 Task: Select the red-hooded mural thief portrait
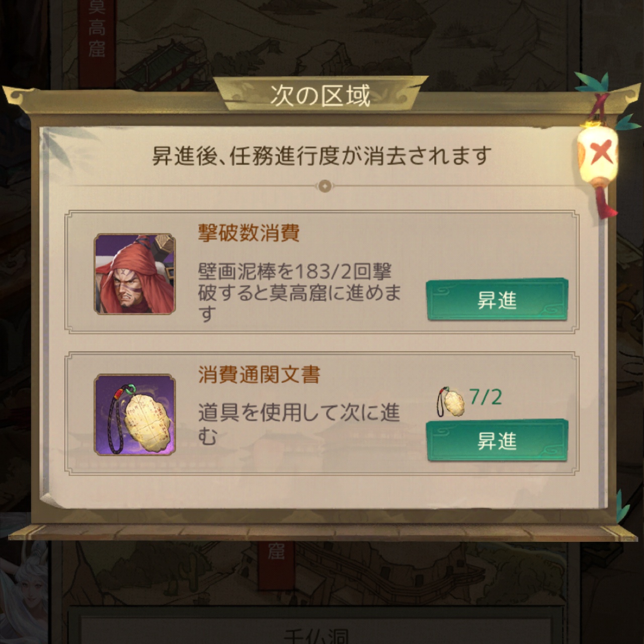pyautogui.click(x=135, y=274)
